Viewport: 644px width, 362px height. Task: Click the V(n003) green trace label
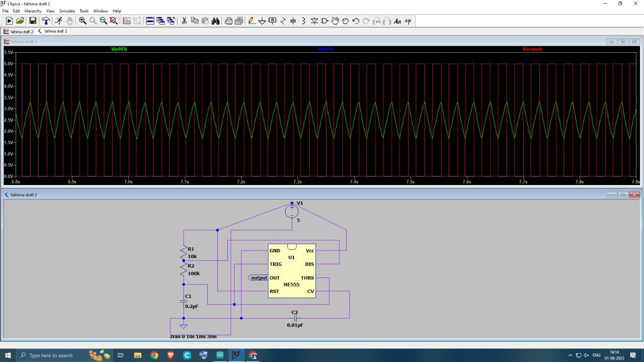(119, 49)
